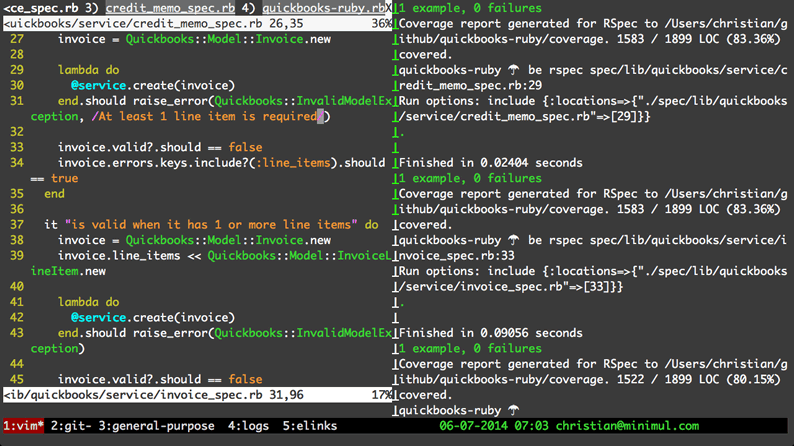This screenshot has width=794, height=446.
Task: Click 'true' keyword below line 34
Action: (64, 178)
